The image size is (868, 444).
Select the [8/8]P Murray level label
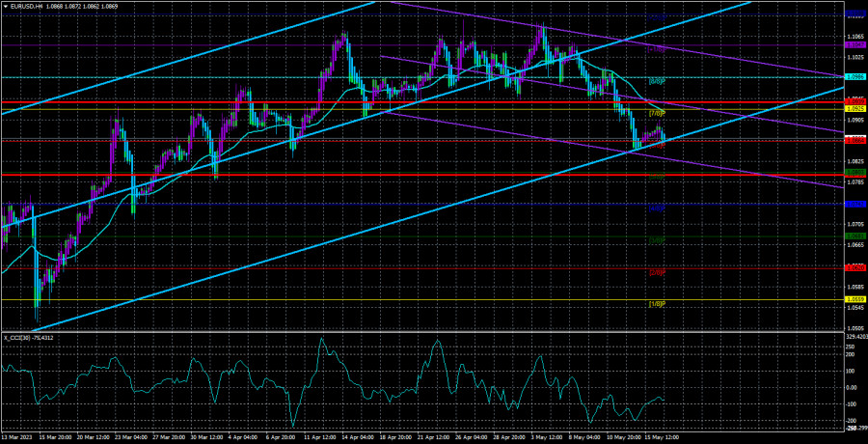tap(658, 81)
